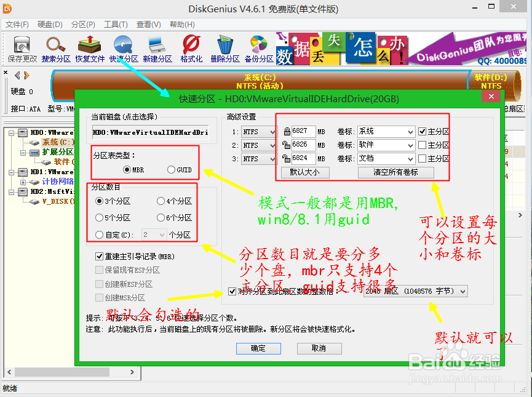Click lock icon beside partition 1 size
Screen dimensions: 532x397
pos(287,132)
